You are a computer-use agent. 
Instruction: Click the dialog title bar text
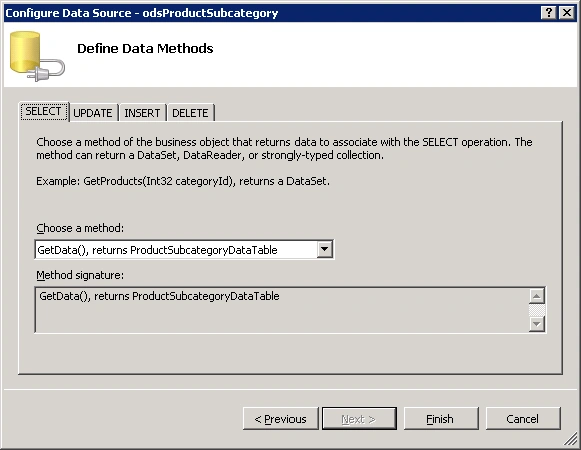tap(142, 13)
